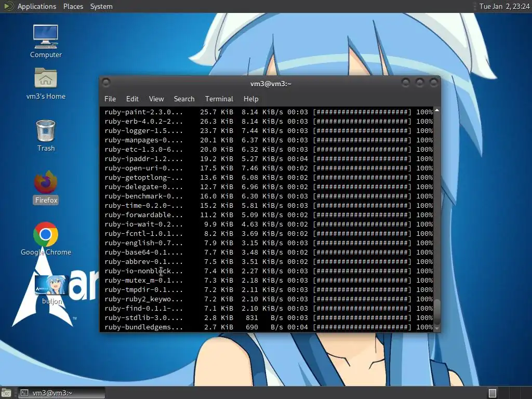Viewport: 532px width, 399px height.
Task: Click the ruby-forwardable line
Action: [x=269, y=215]
